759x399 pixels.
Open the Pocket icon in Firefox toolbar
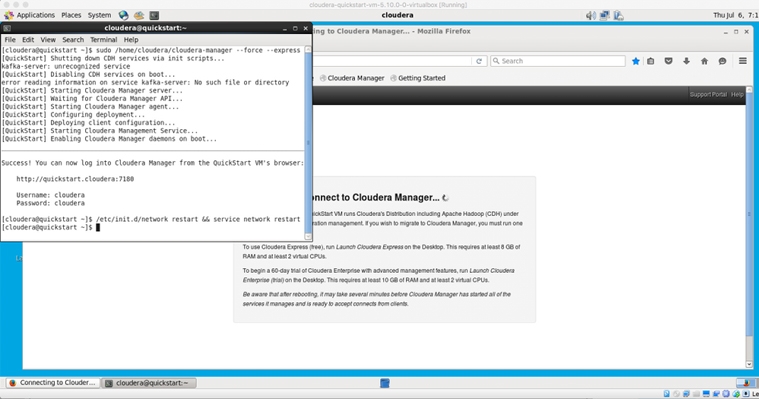668,61
